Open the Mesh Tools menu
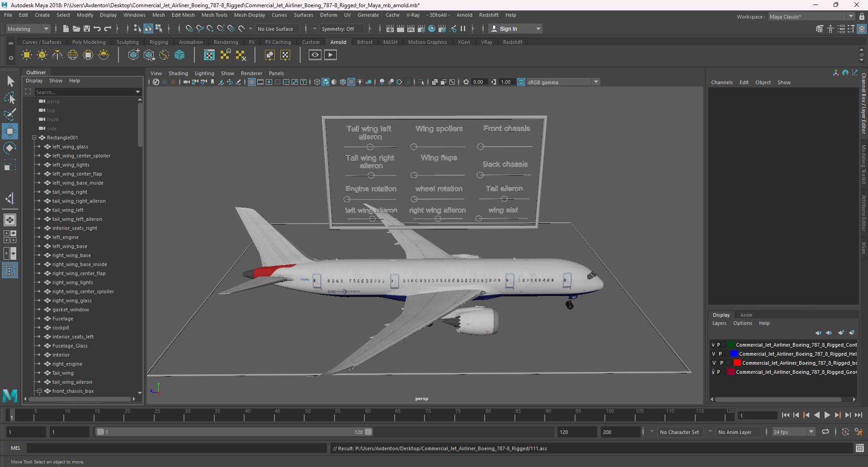Screen dimensions: 868x467 [214, 15]
